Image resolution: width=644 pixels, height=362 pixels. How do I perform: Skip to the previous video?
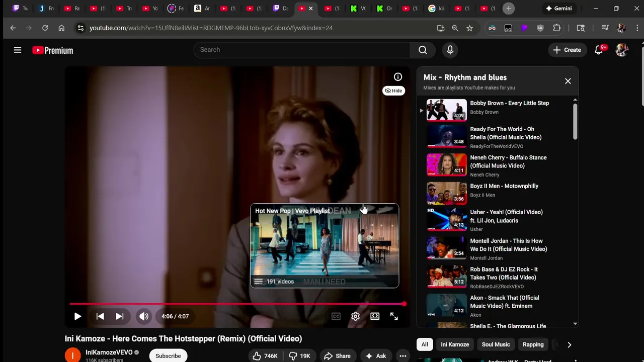click(100, 316)
